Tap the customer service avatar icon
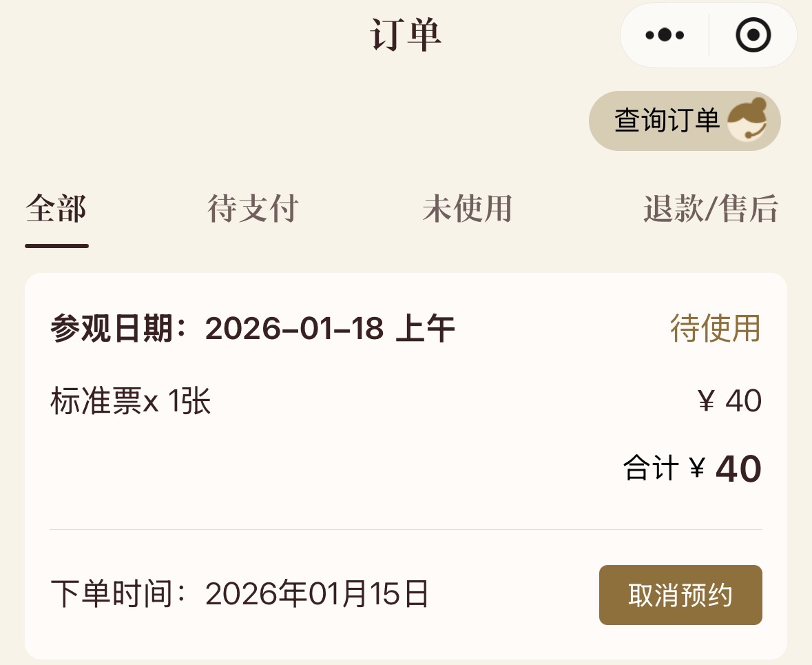Screen dimensions: 812x665 (747, 121)
